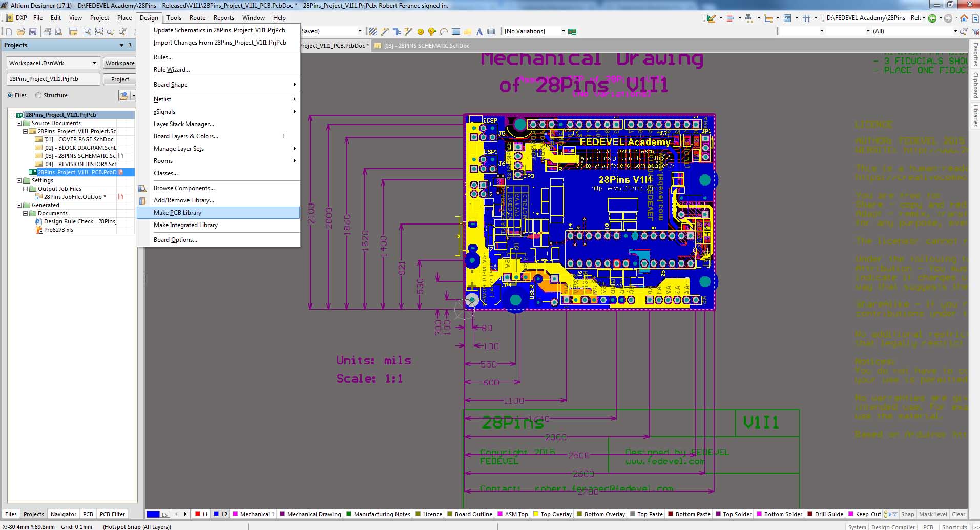Select the Files radio button
The height and width of the screenshot is (530, 980).
10,95
